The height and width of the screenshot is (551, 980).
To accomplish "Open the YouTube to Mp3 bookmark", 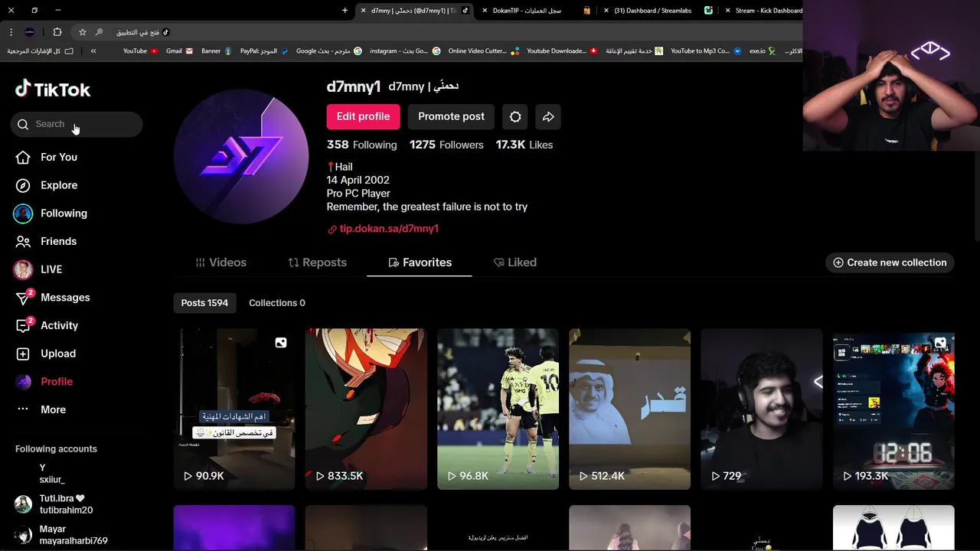I will coord(705,51).
